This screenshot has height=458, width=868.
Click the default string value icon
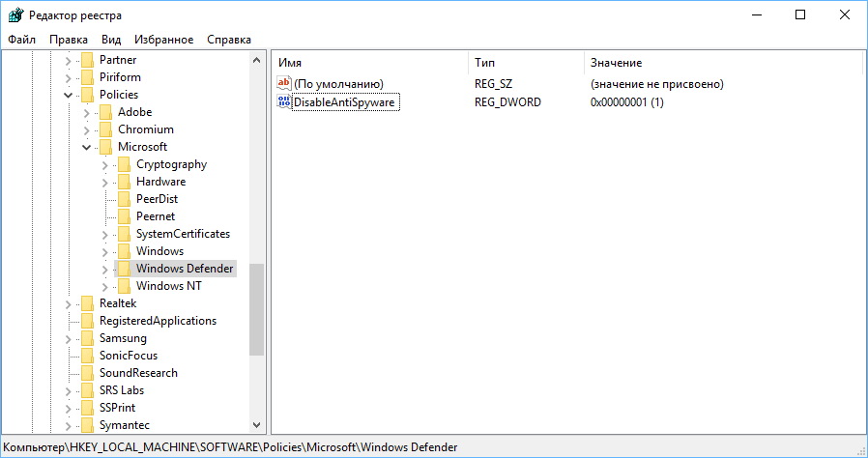tap(284, 84)
